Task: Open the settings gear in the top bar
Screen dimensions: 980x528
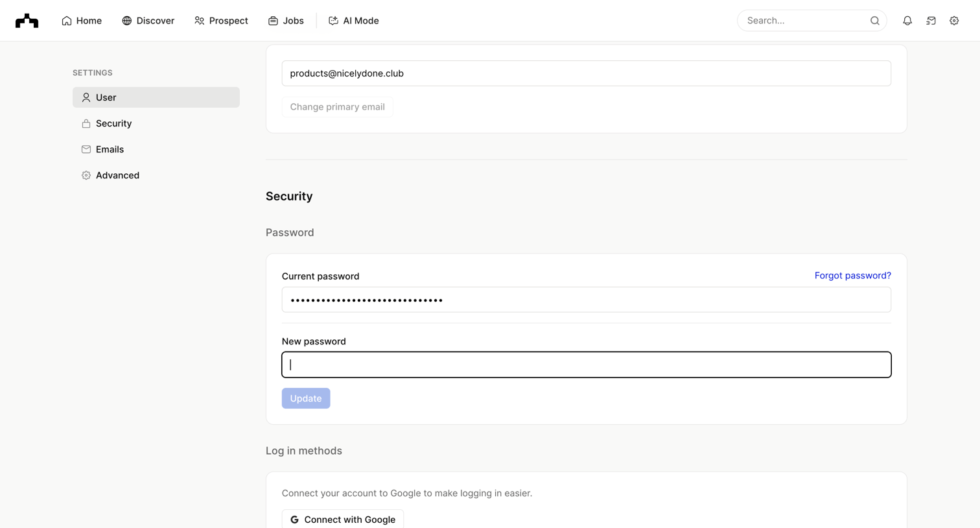Action: pyautogui.click(x=954, y=21)
